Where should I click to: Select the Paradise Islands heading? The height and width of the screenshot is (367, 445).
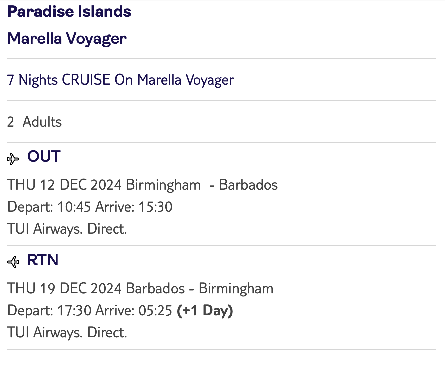coord(69,11)
